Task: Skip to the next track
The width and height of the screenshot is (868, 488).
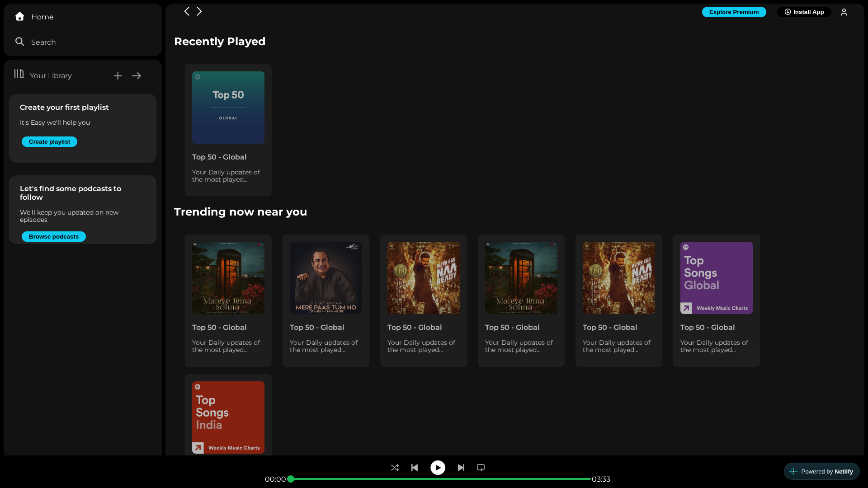Action: pyautogui.click(x=461, y=468)
